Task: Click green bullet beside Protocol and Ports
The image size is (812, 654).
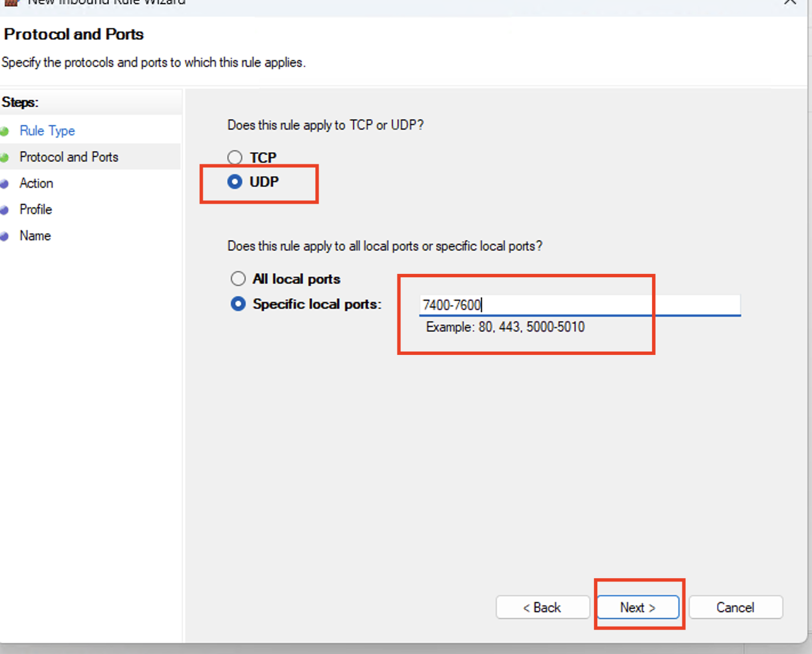Action: (5, 158)
